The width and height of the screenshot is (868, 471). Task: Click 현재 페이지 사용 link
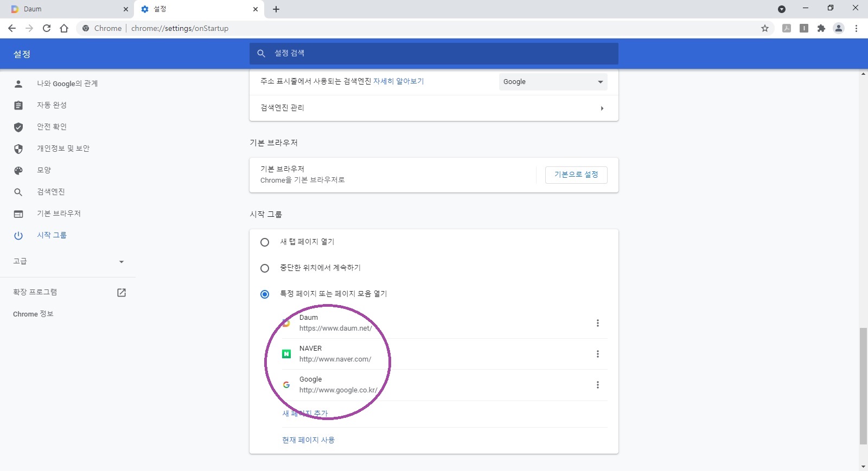click(308, 440)
